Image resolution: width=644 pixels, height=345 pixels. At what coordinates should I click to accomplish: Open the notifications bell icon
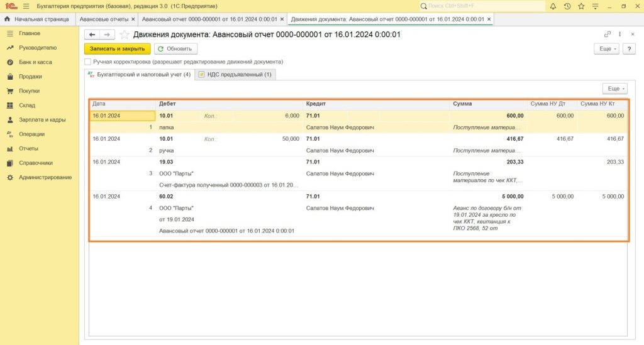(553, 6)
